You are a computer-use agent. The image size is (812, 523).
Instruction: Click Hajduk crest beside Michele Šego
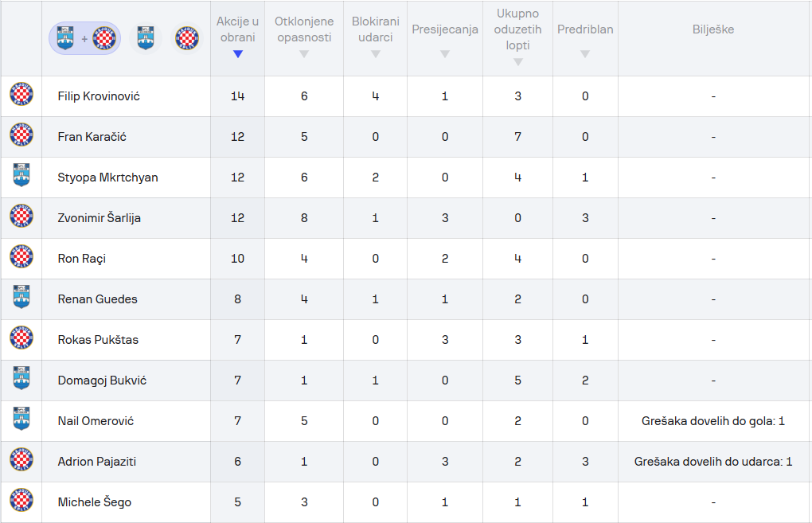(21, 500)
